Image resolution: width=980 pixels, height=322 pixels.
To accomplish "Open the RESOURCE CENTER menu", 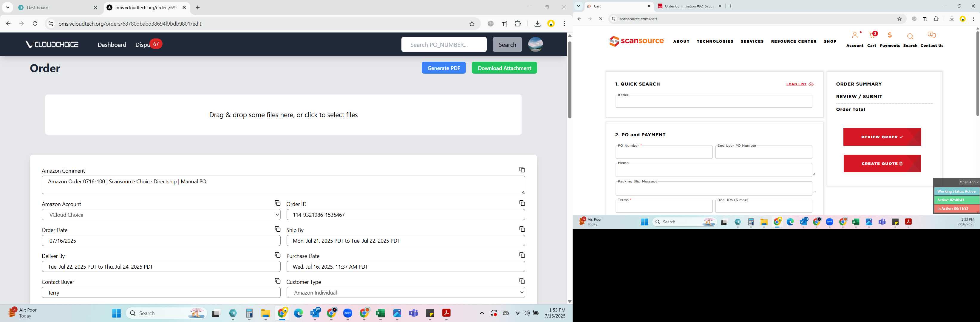I will (794, 41).
